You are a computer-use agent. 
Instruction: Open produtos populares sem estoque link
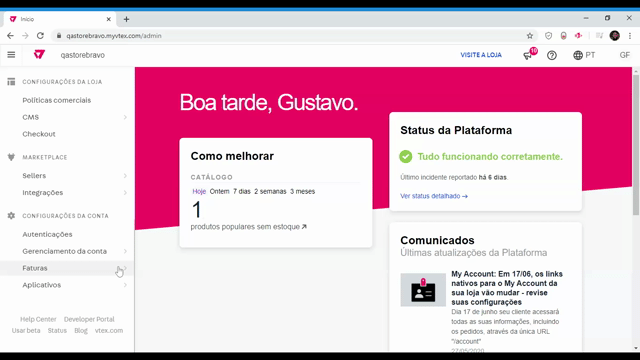pyautogui.click(x=249, y=227)
